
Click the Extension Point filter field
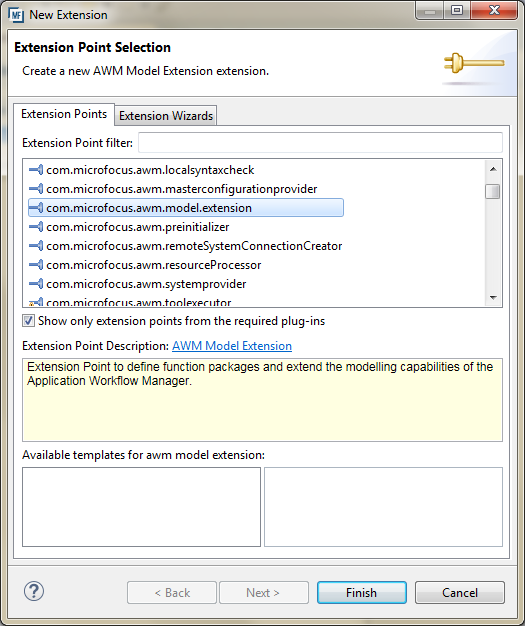point(320,143)
